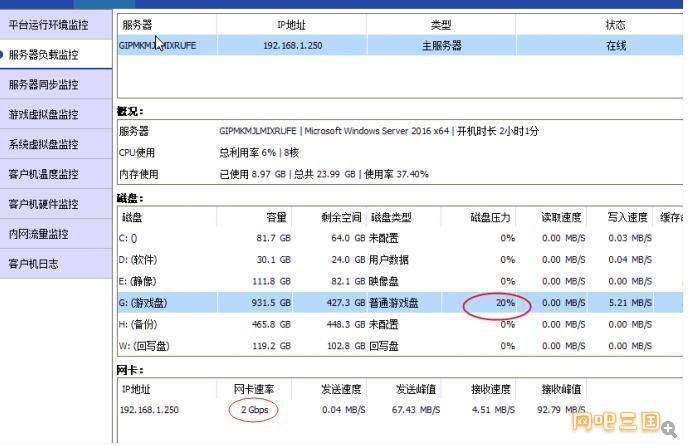Viewport: 691px width, 446px height.
Task: Click the 发送峰值 column header
Action: click(x=416, y=389)
